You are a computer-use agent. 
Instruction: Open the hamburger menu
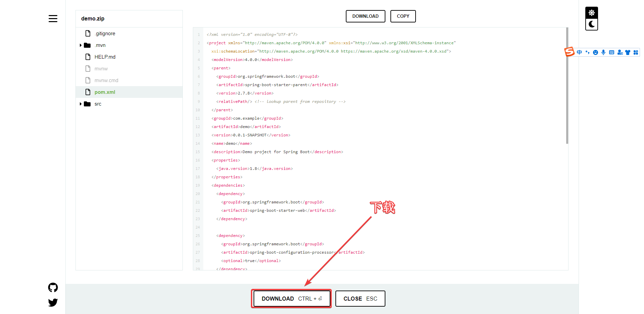point(53,19)
